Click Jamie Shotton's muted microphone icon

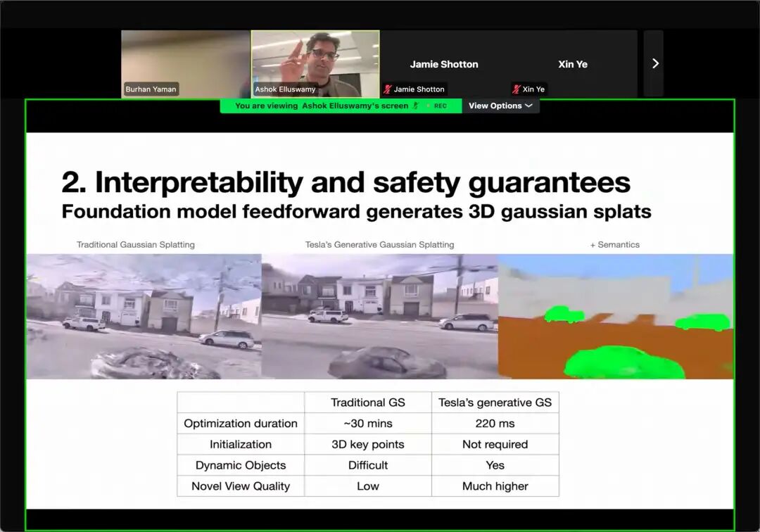click(x=387, y=89)
